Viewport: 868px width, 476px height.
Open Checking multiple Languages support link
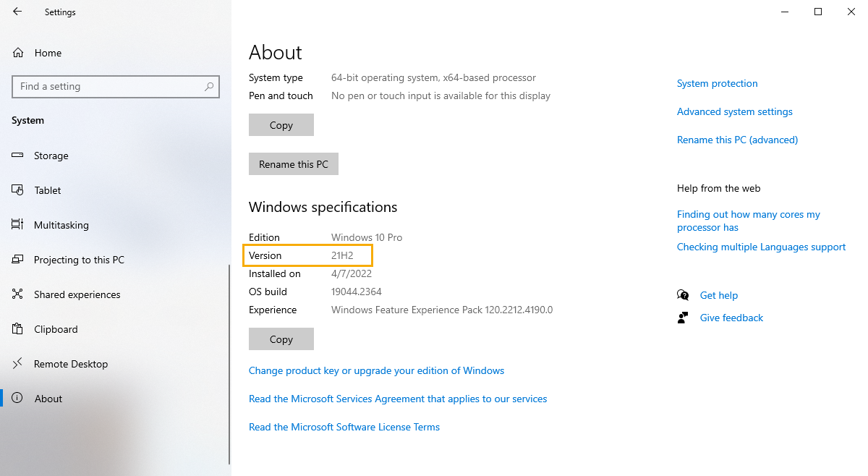(x=761, y=247)
